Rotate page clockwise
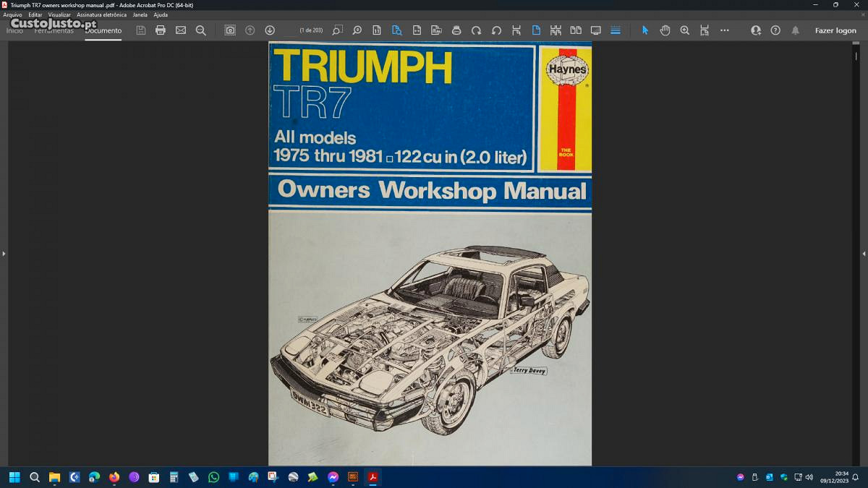This screenshot has height=488, width=868. click(x=476, y=30)
